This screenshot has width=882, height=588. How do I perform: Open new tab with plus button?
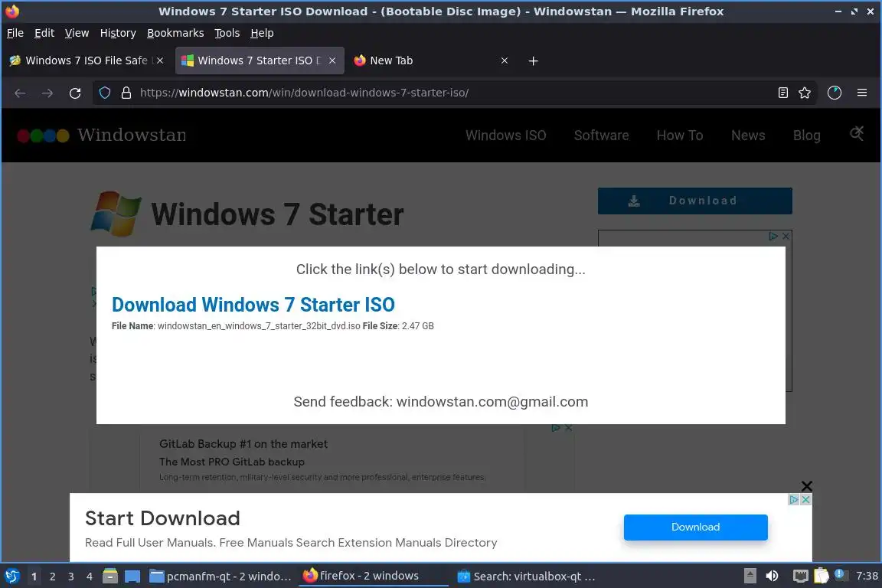(x=533, y=60)
